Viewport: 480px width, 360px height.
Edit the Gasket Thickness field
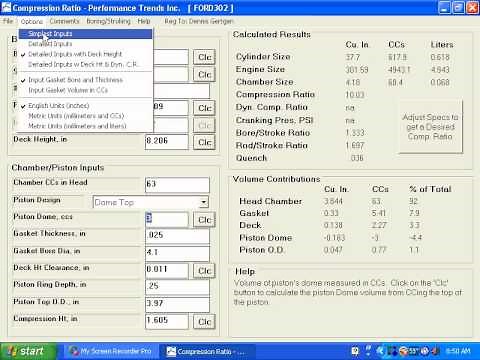(177, 236)
